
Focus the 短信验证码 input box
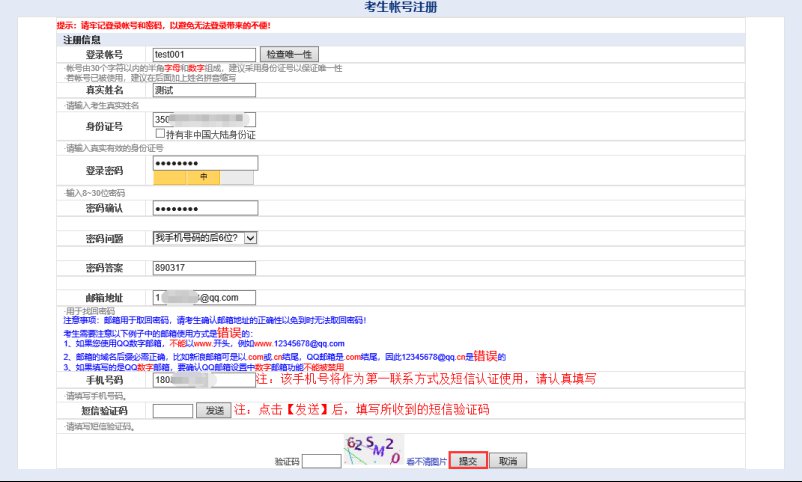tap(172, 410)
